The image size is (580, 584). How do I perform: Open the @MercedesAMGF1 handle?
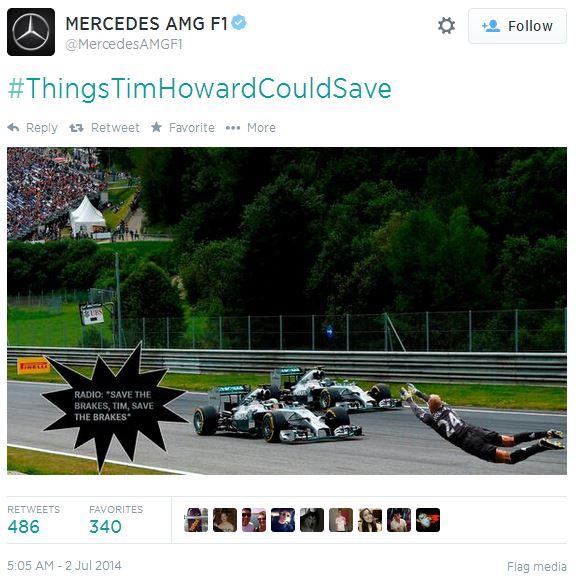[124, 44]
